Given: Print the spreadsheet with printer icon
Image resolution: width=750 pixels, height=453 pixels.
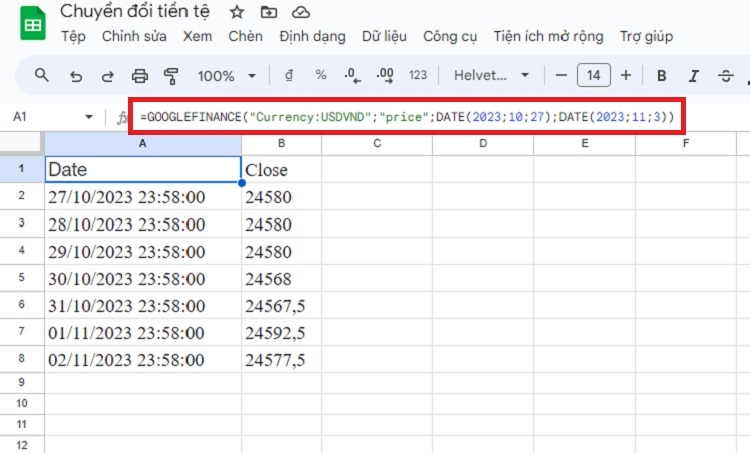Looking at the screenshot, I should (x=140, y=76).
